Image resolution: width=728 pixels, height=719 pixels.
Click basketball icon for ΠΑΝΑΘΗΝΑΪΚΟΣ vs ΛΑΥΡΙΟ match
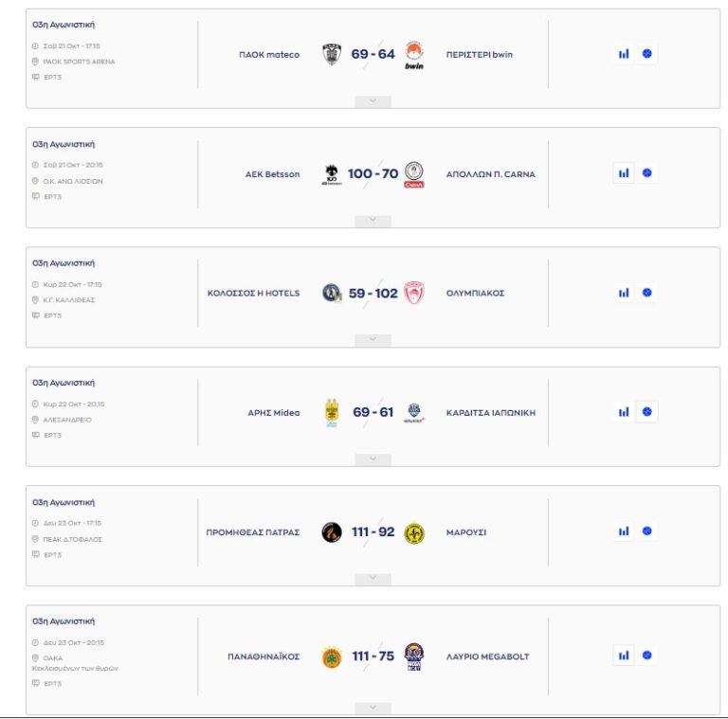point(646,655)
